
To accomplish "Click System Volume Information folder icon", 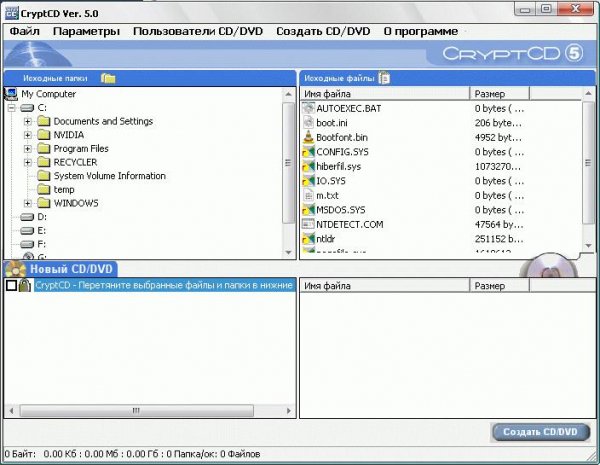I will click(44, 176).
